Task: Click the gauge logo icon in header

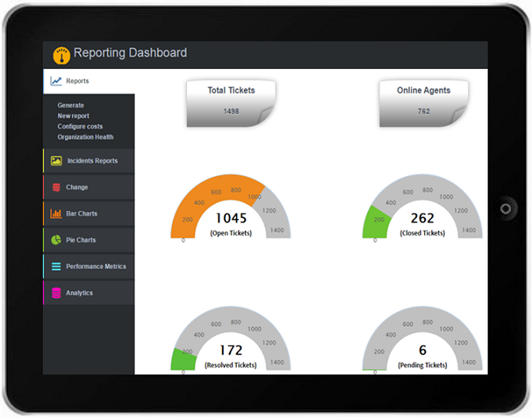Action: (x=61, y=55)
